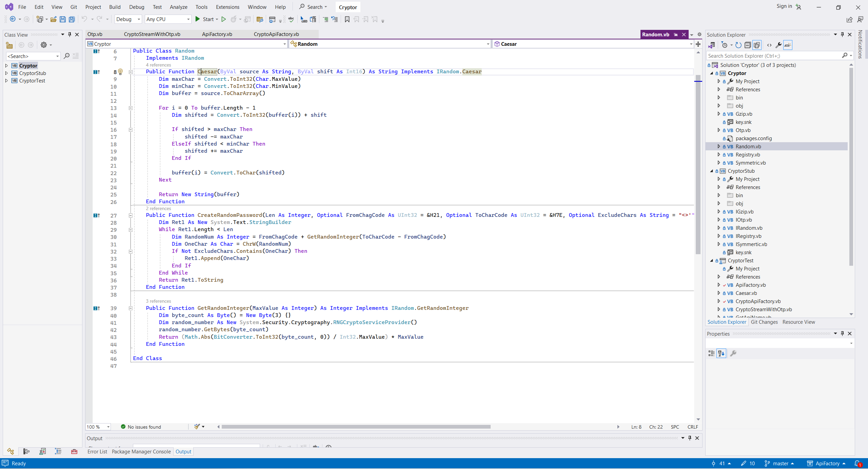Toggle a bookmark on the current line
This screenshot has width=868, height=469.
point(347,19)
